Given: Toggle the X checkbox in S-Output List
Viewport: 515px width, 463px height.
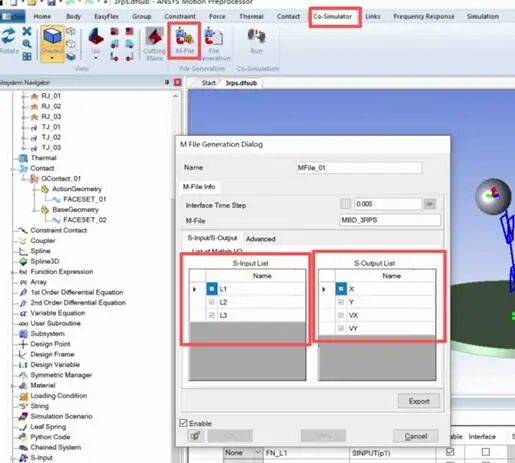Looking at the screenshot, I should pos(341,289).
